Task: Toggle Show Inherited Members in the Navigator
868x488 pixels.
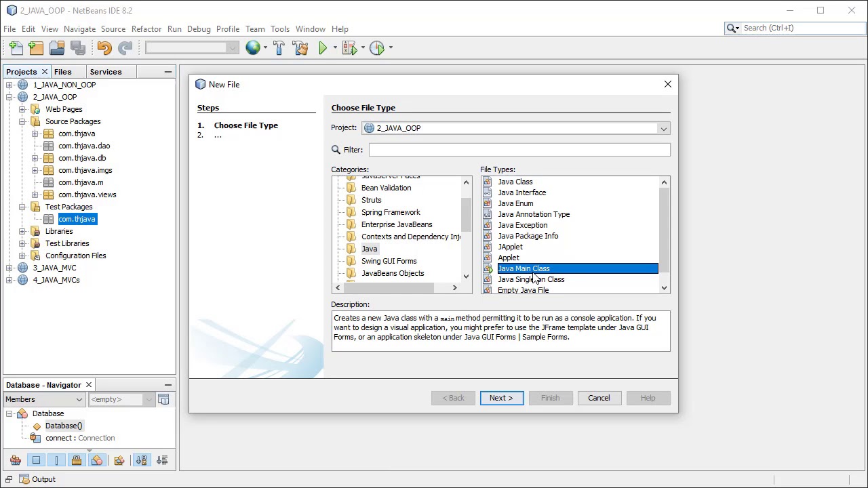Action: [x=16, y=460]
